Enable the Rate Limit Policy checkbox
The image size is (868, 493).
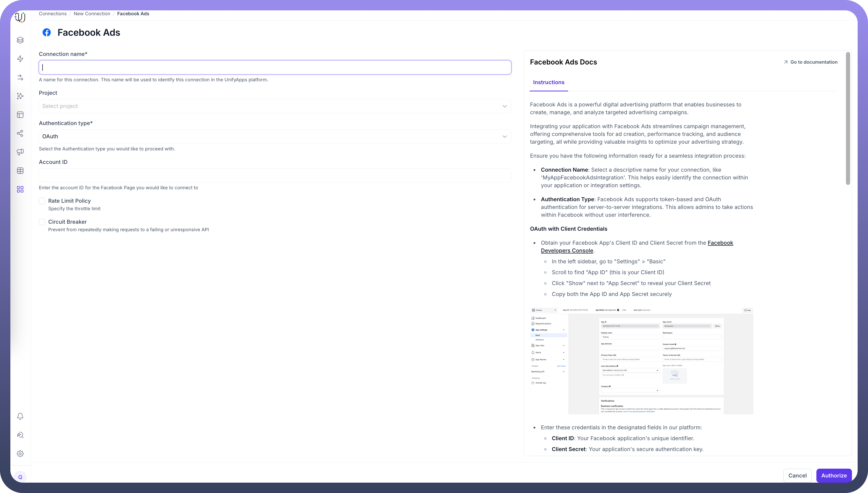coord(42,201)
